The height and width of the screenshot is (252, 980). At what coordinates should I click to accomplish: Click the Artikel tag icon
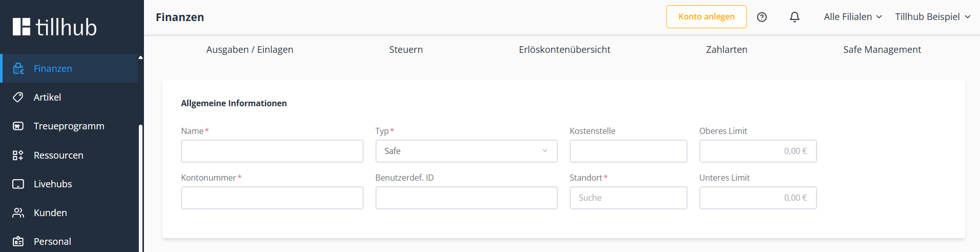point(18,98)
